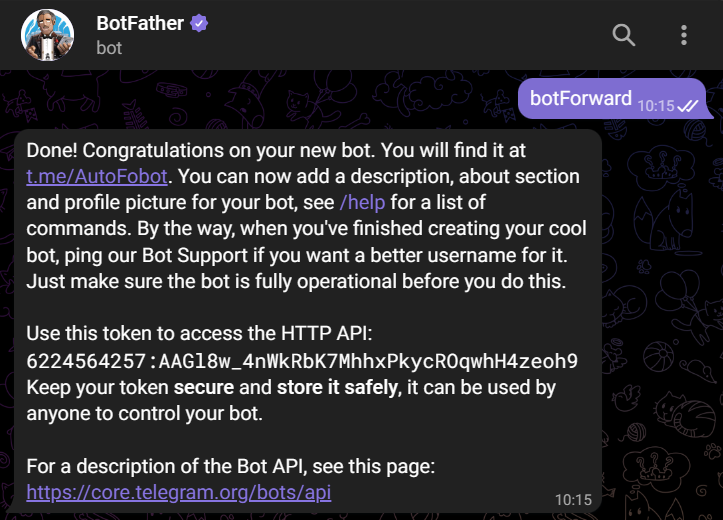This screenshot has width=723, height=520.
Task: Click the double-check read receipt icon
Action: click(687, 105)
